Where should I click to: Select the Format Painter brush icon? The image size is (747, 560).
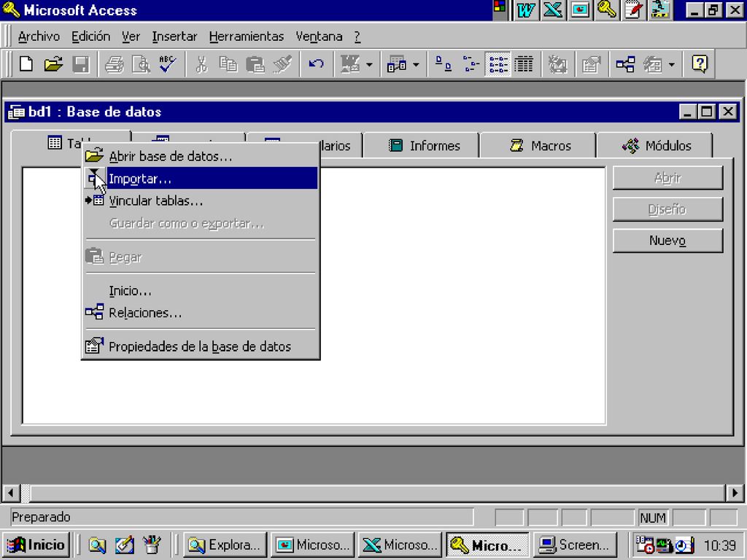(x=282, y=64)
